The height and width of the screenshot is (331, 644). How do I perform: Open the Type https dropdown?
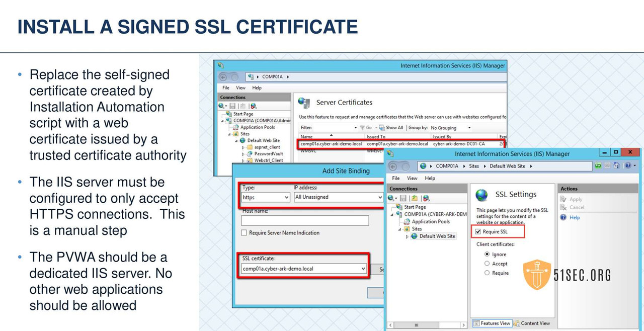(x=266, y=197)
